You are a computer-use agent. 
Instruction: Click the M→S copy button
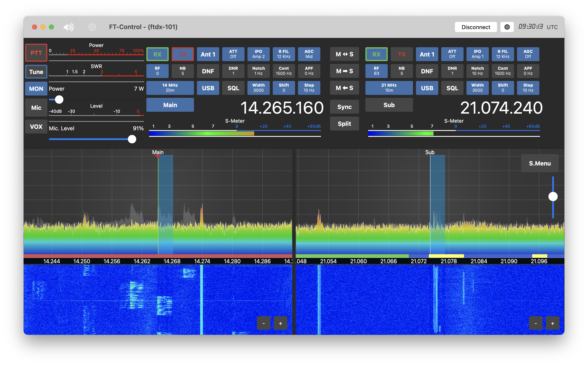345,70
